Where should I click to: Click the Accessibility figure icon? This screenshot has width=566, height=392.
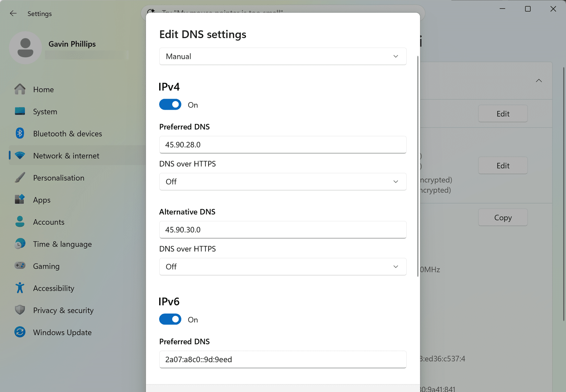[20, 288]
